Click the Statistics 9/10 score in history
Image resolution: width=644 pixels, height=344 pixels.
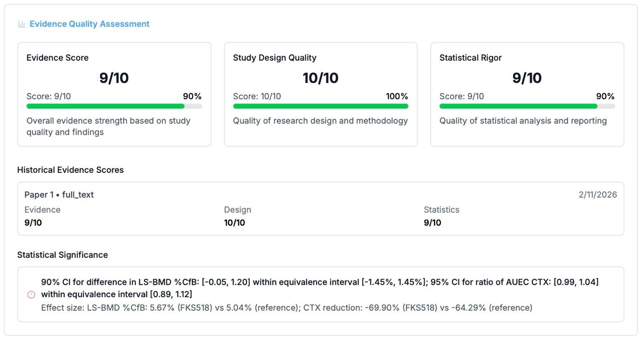[x=436, y=222]
